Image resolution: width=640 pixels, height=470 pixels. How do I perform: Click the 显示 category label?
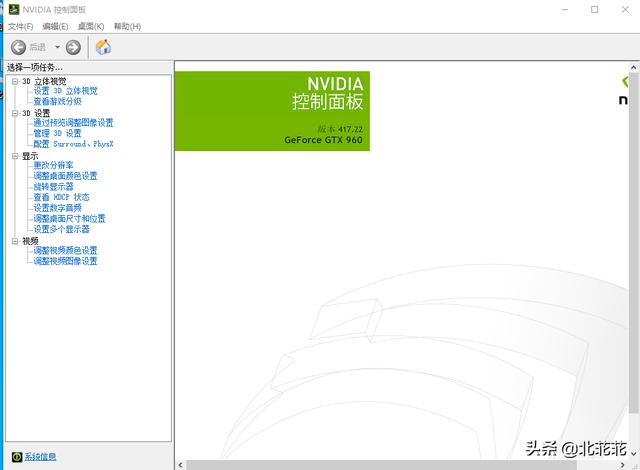(x=30, y=156)
